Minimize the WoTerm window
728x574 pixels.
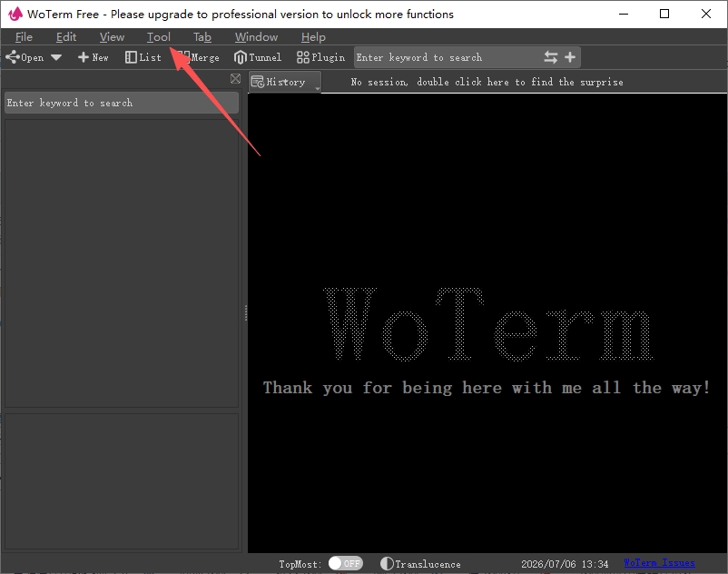624,14
